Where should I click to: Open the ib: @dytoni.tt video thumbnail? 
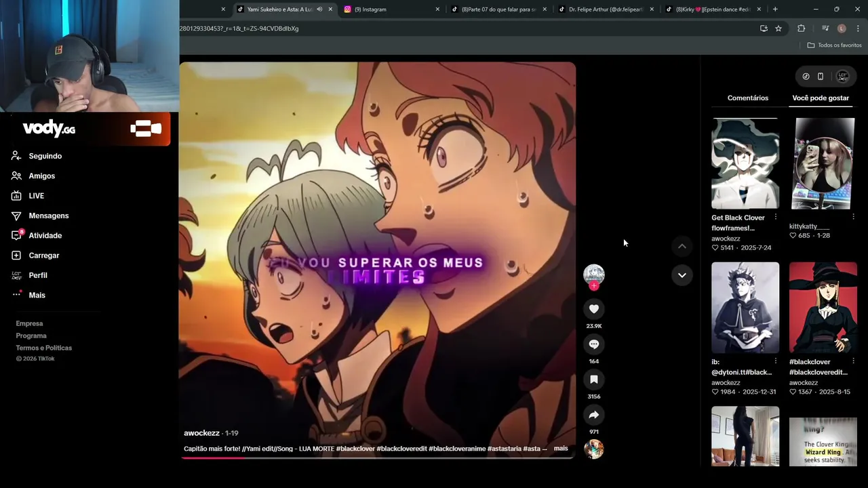[745, 308]
